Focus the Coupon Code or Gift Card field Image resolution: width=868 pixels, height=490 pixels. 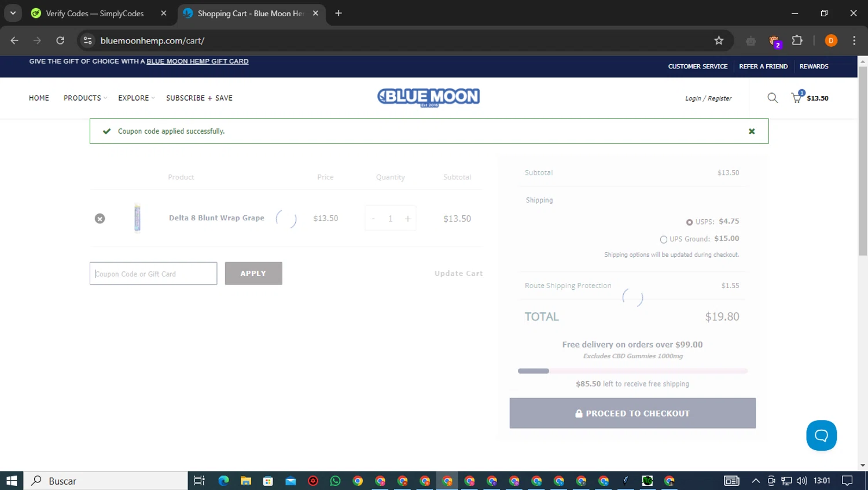[x=153, y=274]
